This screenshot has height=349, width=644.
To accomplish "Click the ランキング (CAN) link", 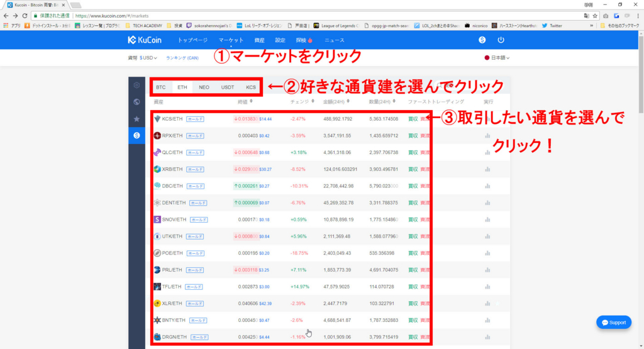I will point(182,58).
